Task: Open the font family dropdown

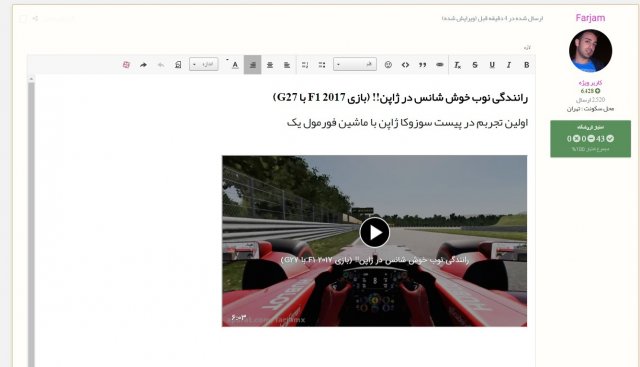Action: click(x=355, y=65)
